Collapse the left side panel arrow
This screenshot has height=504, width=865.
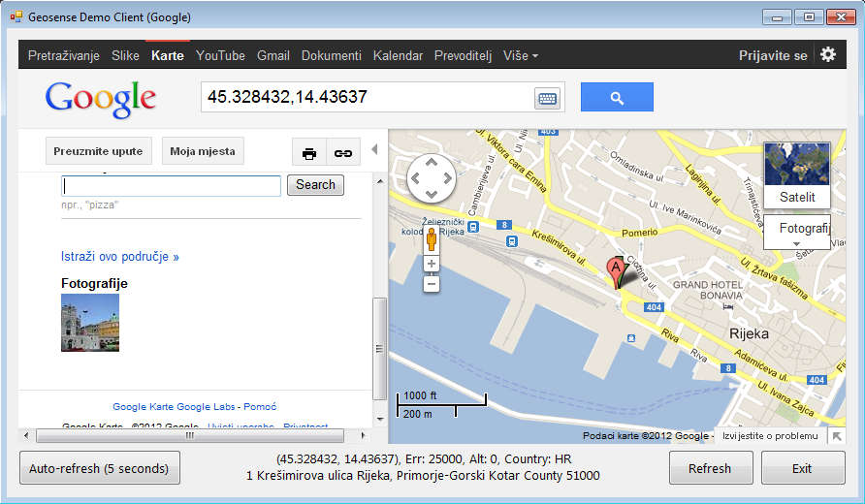(374, 150)
